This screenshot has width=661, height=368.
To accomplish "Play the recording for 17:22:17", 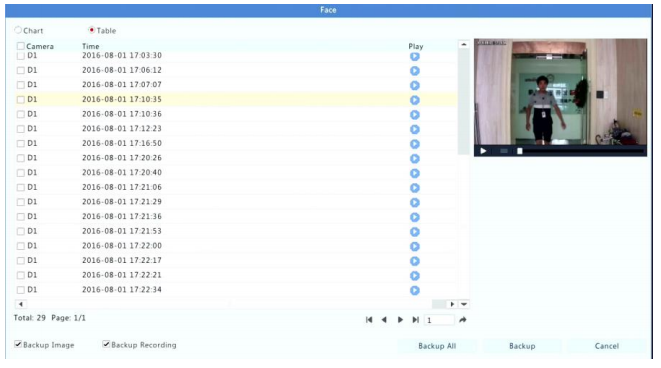I will [x=415, y=261].
